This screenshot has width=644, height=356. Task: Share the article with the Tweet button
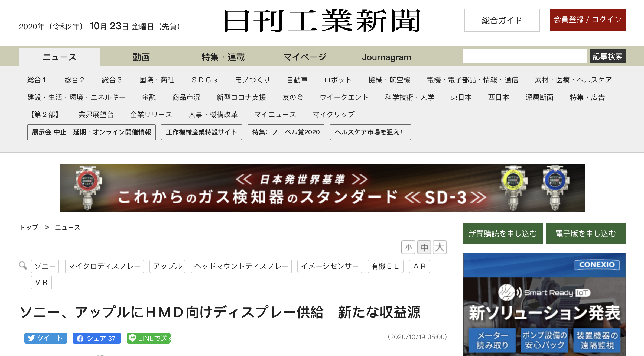tap(46, 338)
